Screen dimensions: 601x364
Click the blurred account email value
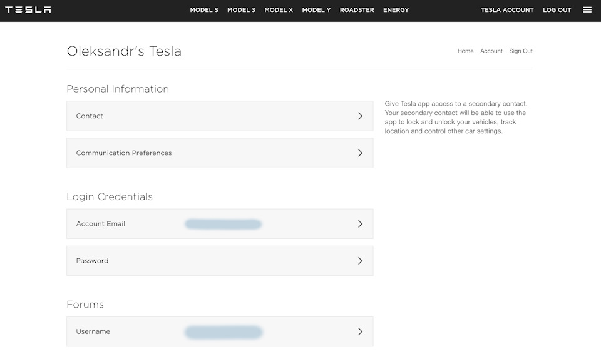pos(223,224)
